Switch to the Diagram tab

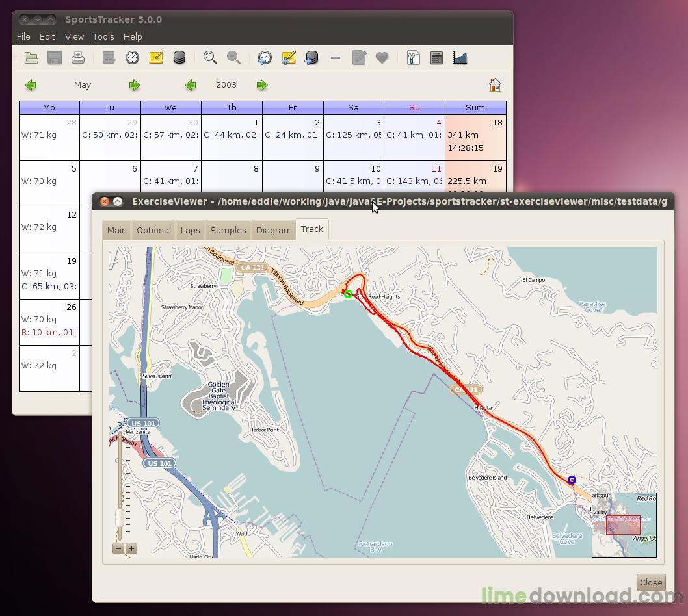pos(274,230)
